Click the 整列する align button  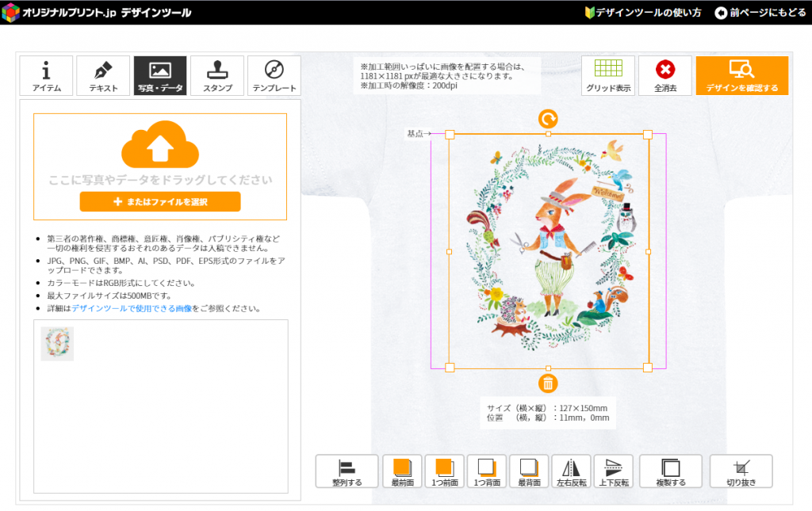pyautogui.click(x=347, y=471)
